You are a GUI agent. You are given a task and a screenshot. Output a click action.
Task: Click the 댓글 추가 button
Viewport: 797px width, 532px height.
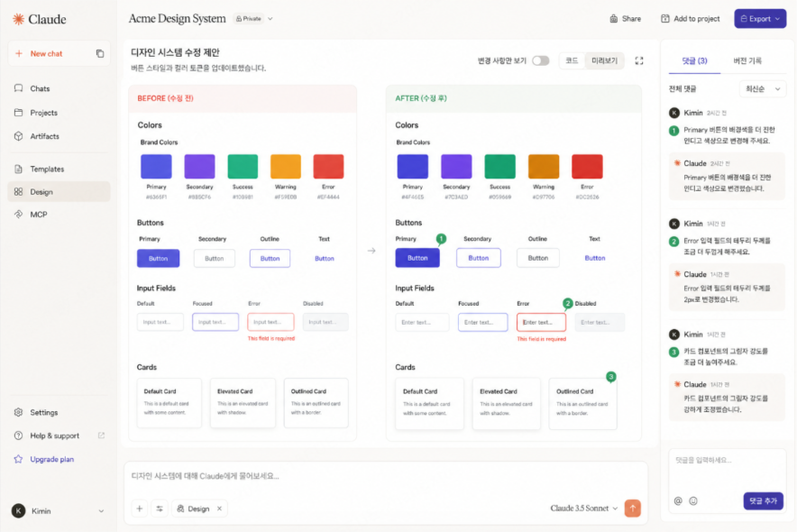point(763,501)
